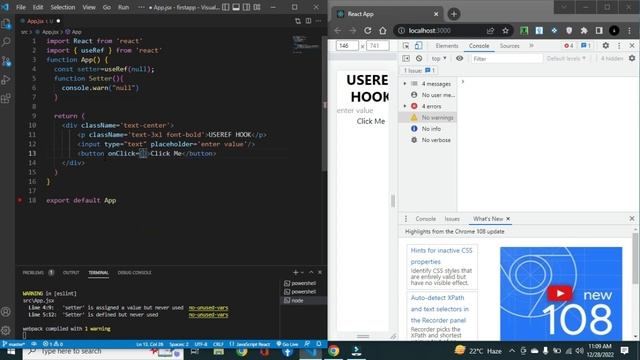This screenshot has width=640, height=360.
Task: Open DevTools Settings gear icon
Action: click(x=606, y=46)
